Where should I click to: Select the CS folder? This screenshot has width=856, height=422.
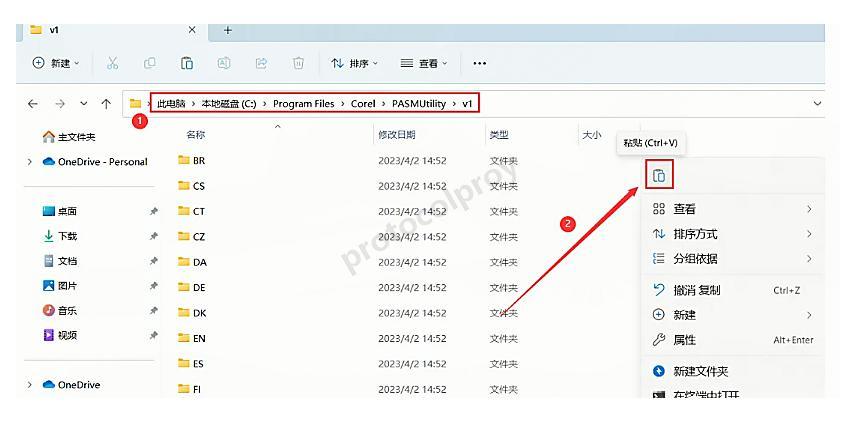pyautogui.click(x=191, y=186)
